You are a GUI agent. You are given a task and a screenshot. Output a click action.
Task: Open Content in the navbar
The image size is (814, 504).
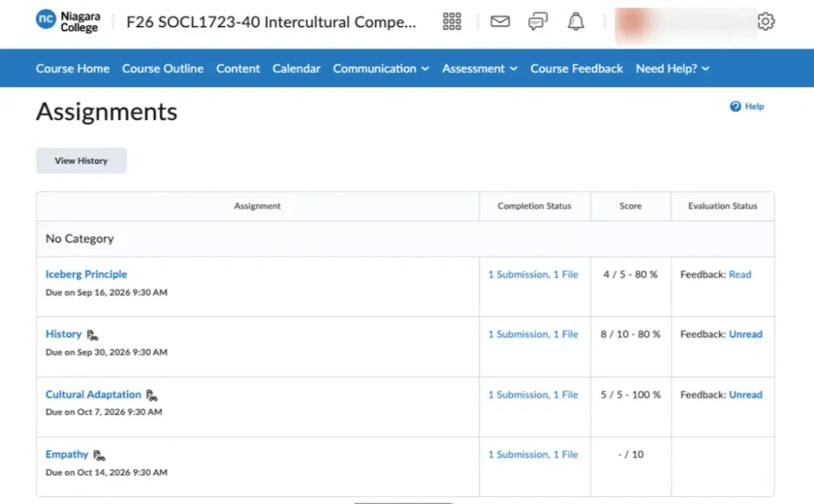[238, 68]
